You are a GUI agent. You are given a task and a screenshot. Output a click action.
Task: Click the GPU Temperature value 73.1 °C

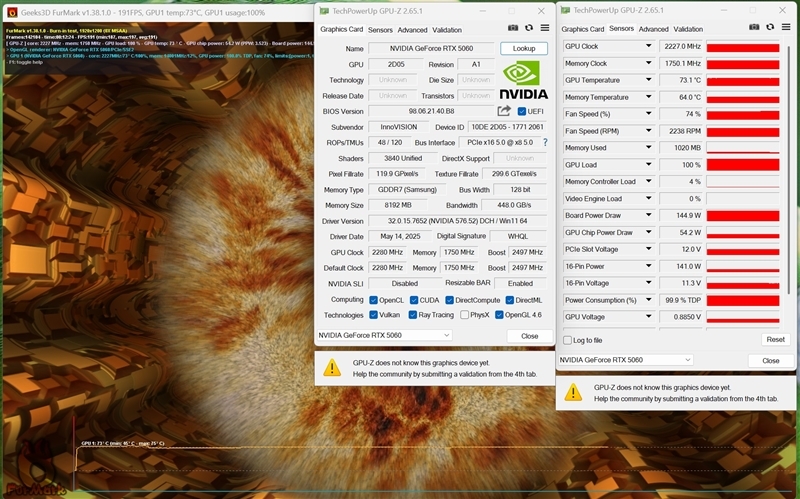[681, 80]
